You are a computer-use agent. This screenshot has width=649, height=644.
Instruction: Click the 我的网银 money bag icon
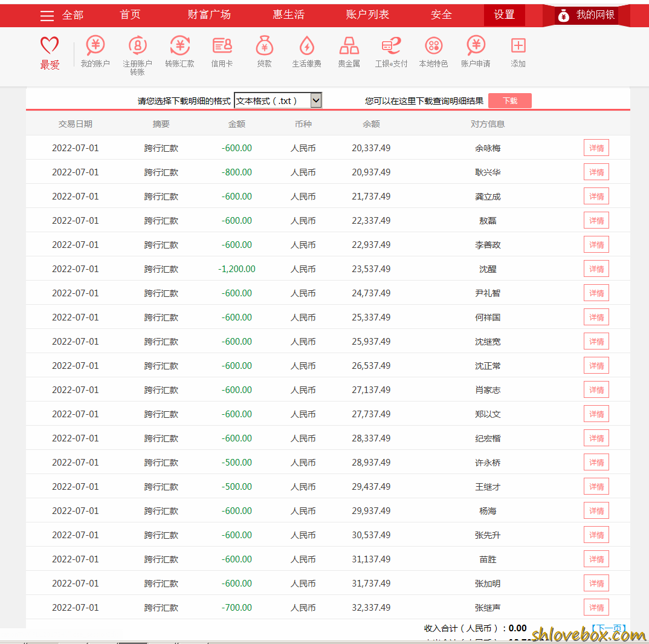563,16
